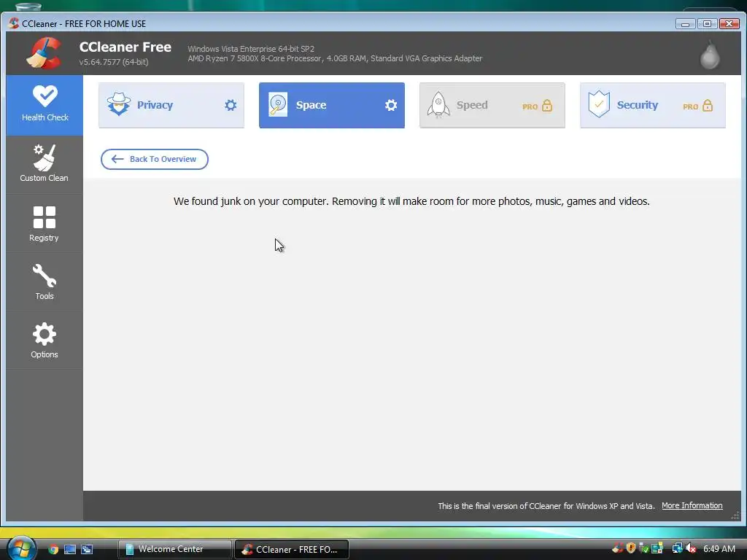Click the muted volume tray icon
Image resolution: width=747 pixels, height=560 pixels.
click(691, 548)
